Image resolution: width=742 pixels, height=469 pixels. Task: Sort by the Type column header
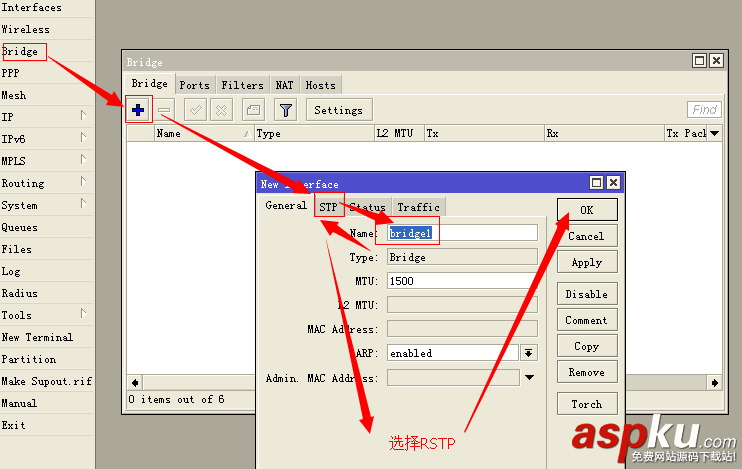[x=314, y=133]
